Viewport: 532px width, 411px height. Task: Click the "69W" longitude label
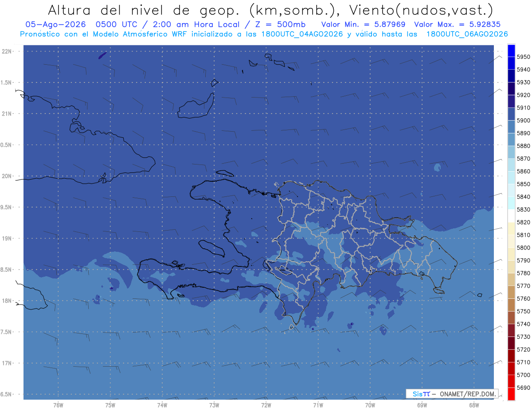422,405
